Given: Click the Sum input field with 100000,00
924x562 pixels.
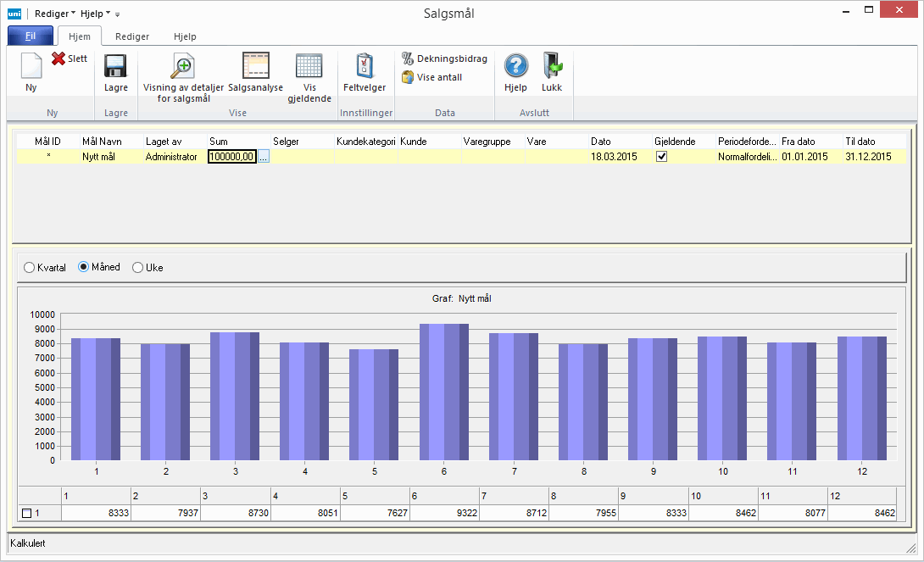Looking at the screenshot, I should click(231, 157).
